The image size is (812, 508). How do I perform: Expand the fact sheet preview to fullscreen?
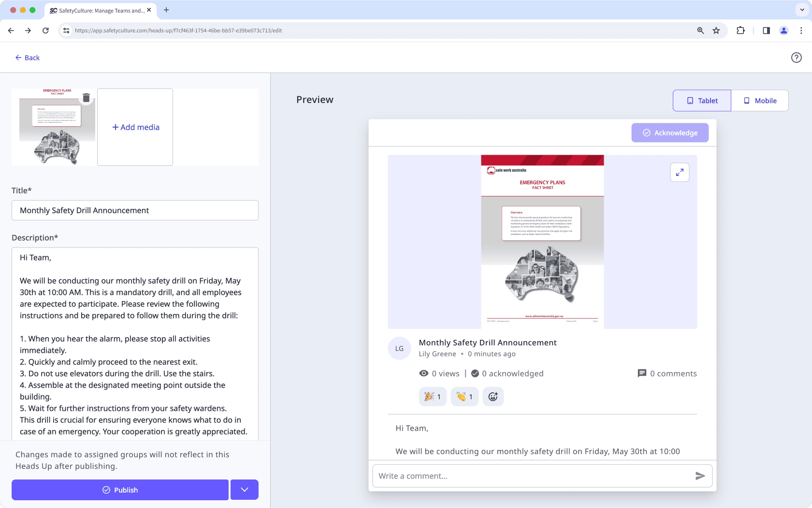[680, 172]
